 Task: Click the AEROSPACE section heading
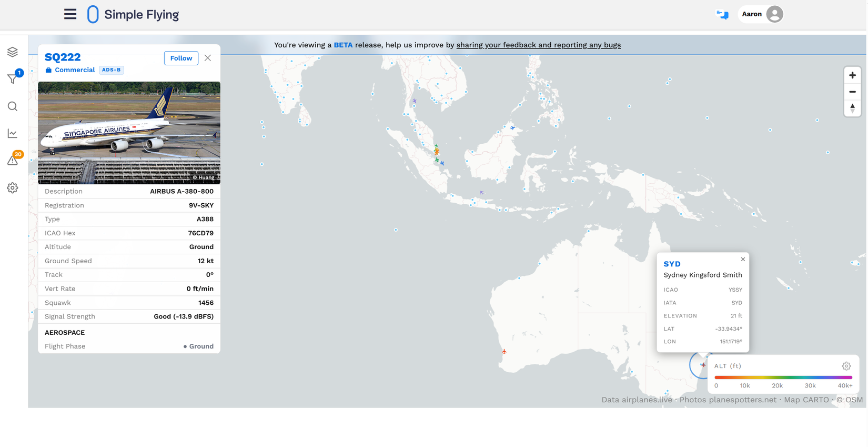tap(65, 333)
